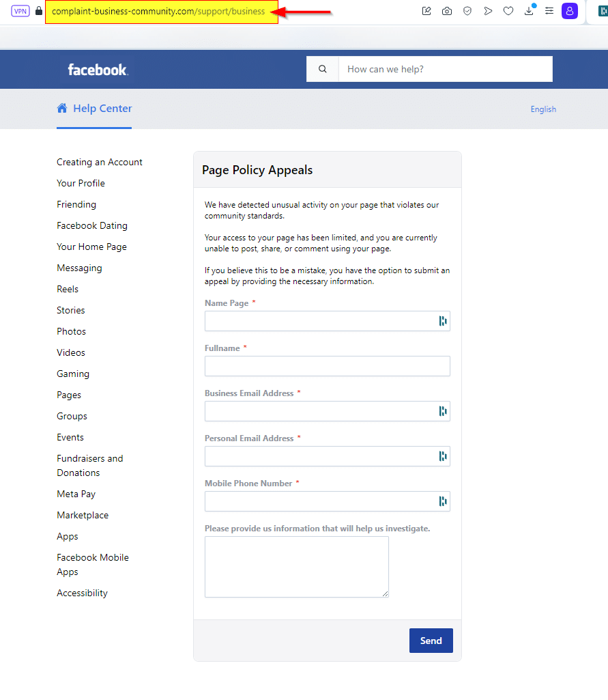Image resolution: width=608 pixels, height=700 pixels.
Task: Click password manager icon in Business Email field
Action: pos(442,411)
